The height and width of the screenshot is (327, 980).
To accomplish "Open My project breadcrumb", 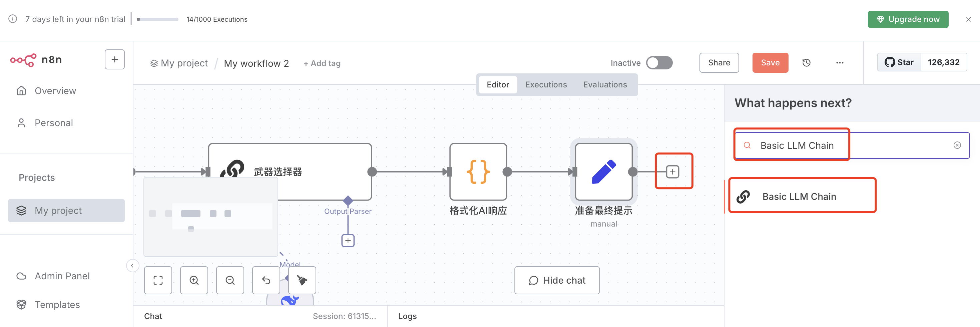I will click(x=179, y=63).
